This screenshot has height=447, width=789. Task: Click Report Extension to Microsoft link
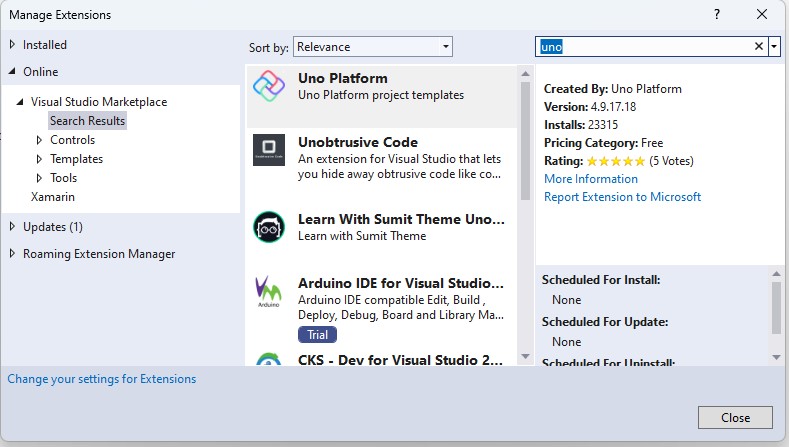click(622, 197)
